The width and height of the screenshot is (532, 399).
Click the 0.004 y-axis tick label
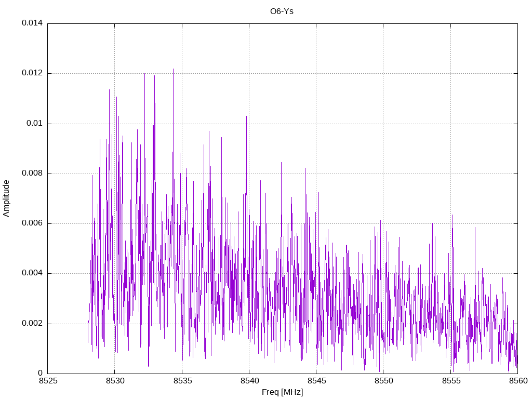(x=32, y=273)
